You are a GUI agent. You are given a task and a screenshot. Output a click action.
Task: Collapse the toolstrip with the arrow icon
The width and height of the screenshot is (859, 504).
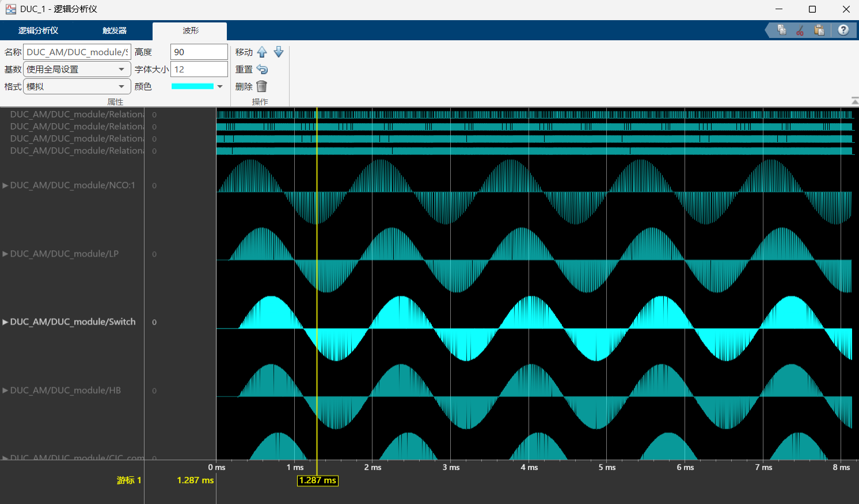854,101
